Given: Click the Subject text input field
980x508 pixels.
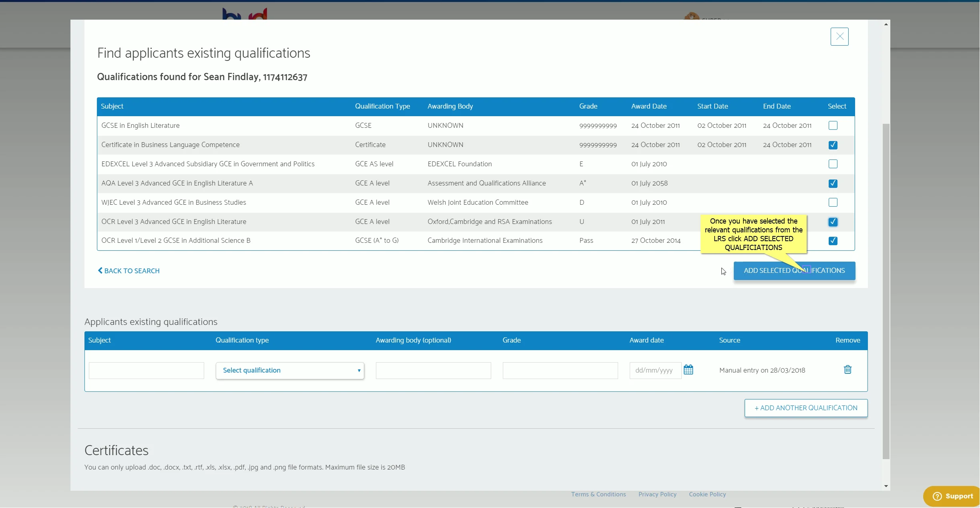Looking at the screenshot, I should 146,370.
